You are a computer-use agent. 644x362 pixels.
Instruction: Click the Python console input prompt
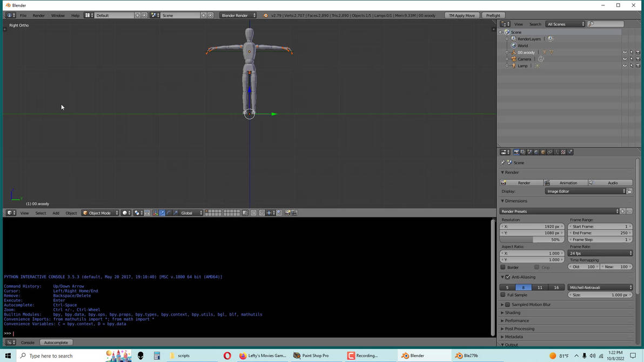click(x=14, y=333)
